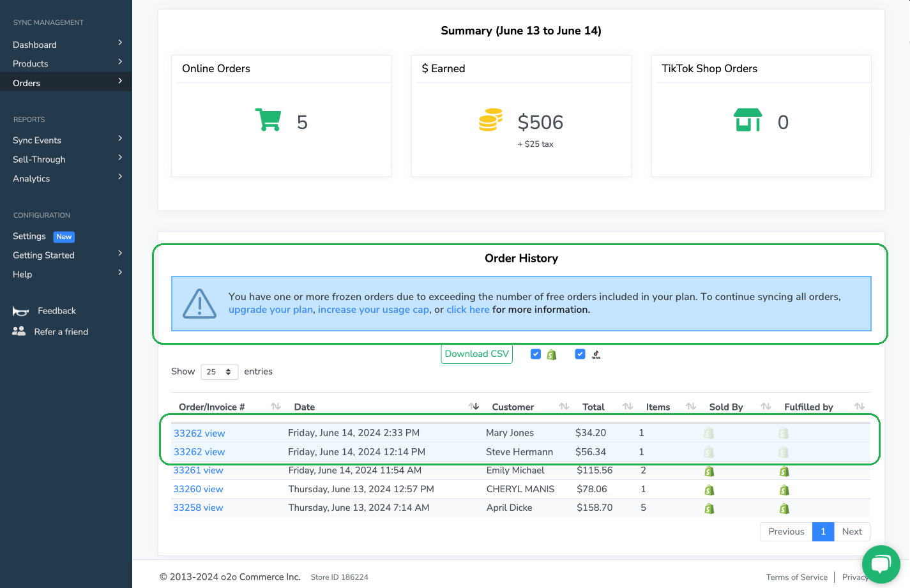Click Sold By Shopify icon for April Dicke

709,508
